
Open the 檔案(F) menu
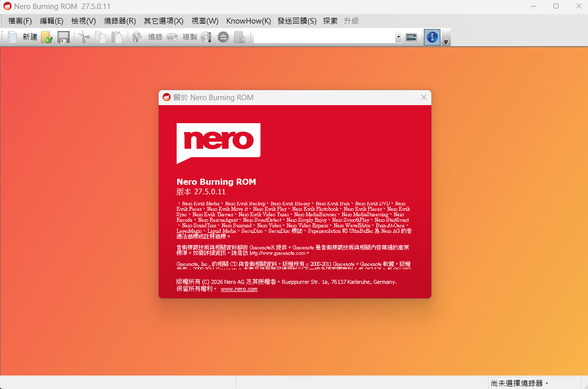(x=20, y=21)
